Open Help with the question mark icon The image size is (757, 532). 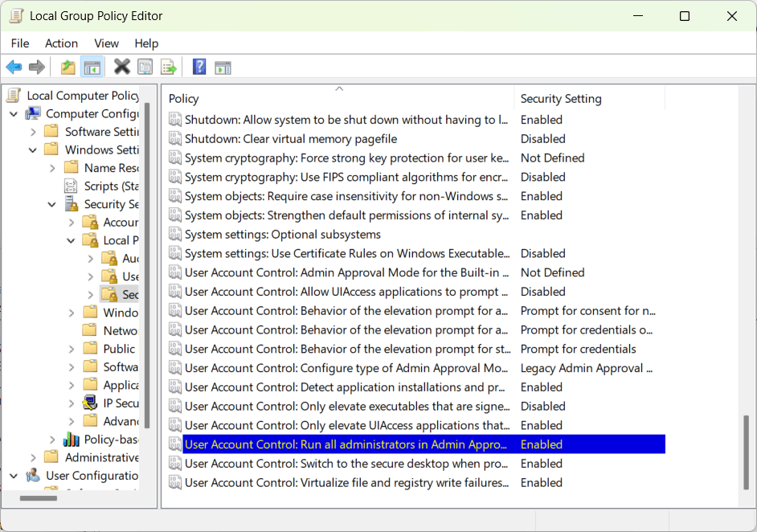click(x=199, y=67)
